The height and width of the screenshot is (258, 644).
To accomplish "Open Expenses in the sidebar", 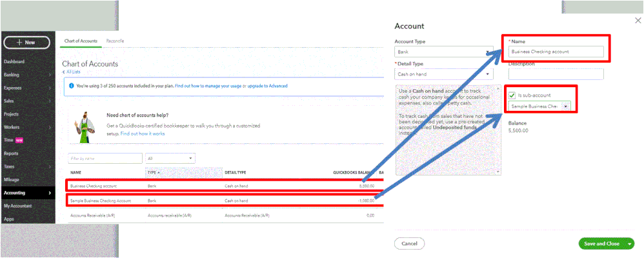I will coord(13,88).
